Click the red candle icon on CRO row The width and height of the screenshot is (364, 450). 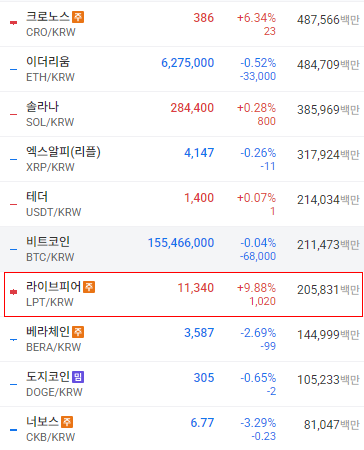(13, 22)
